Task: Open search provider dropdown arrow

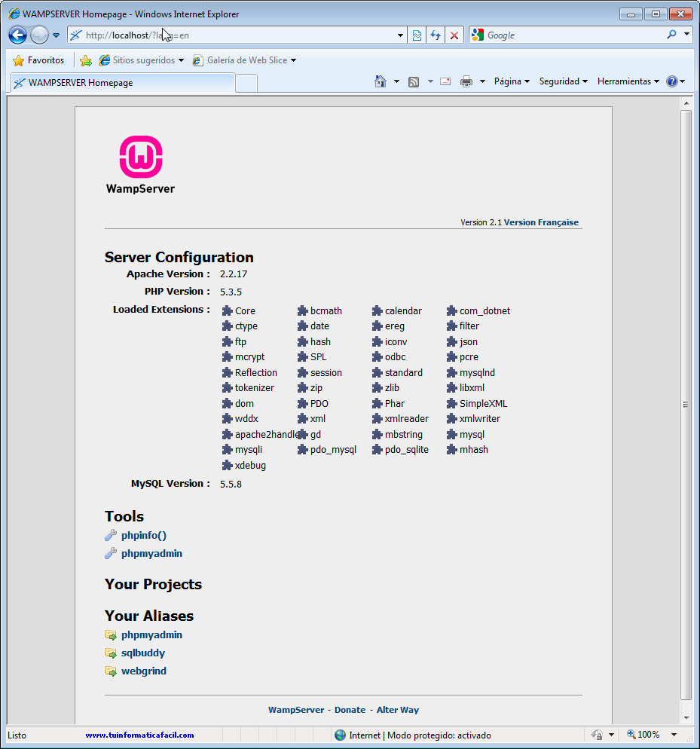Action: point(686,35)
